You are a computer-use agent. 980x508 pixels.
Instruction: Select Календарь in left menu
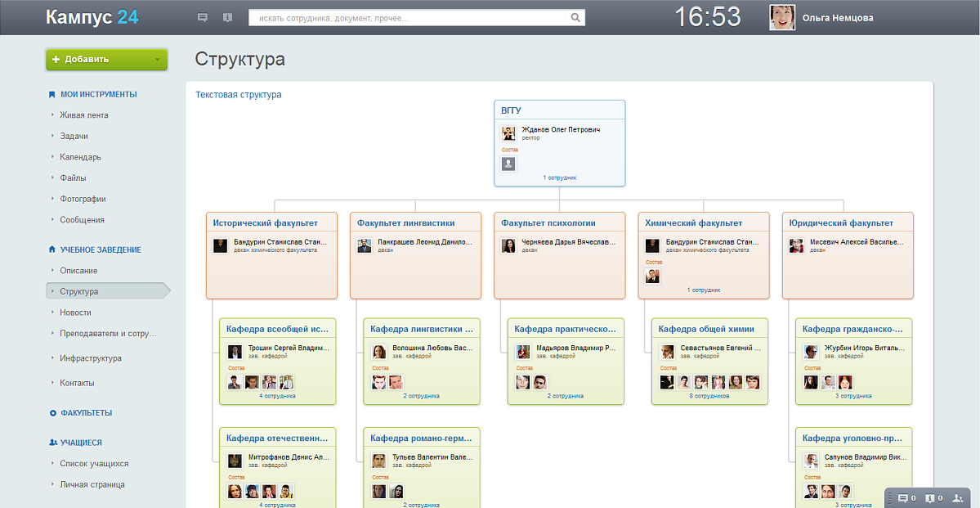point(80,157)
